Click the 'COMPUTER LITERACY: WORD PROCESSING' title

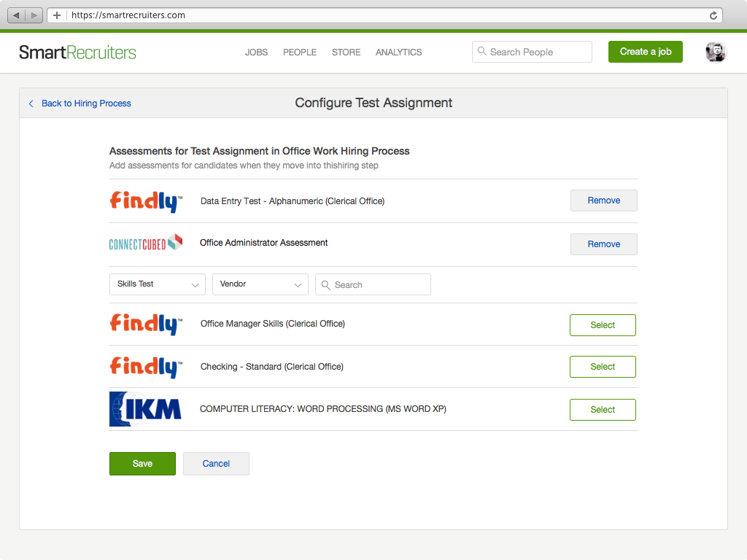point(323,409)
